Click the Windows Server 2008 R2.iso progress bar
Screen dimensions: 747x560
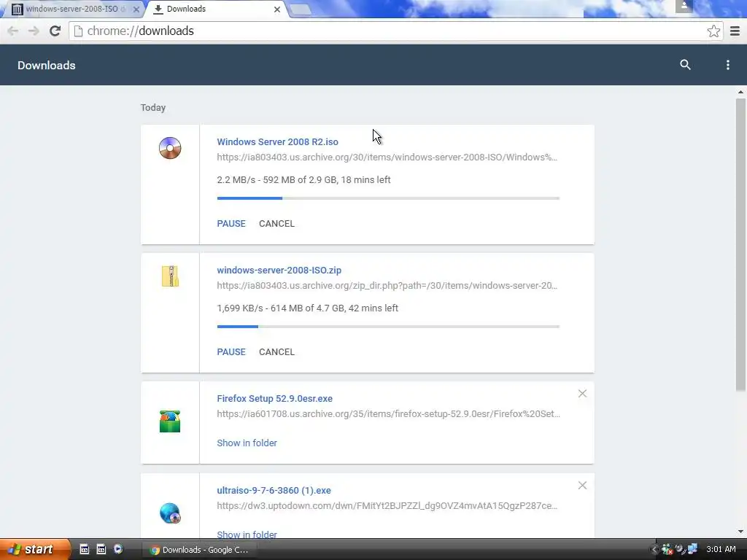click(388, 198)
